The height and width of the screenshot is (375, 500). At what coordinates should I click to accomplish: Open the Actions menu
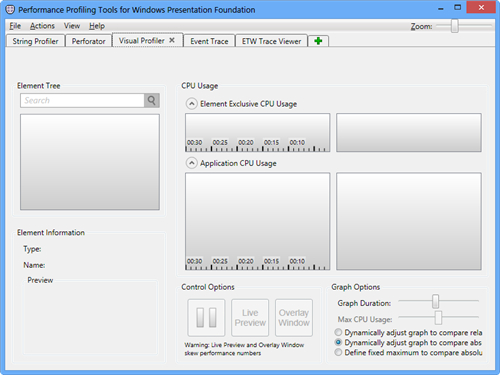pos(42,26)
